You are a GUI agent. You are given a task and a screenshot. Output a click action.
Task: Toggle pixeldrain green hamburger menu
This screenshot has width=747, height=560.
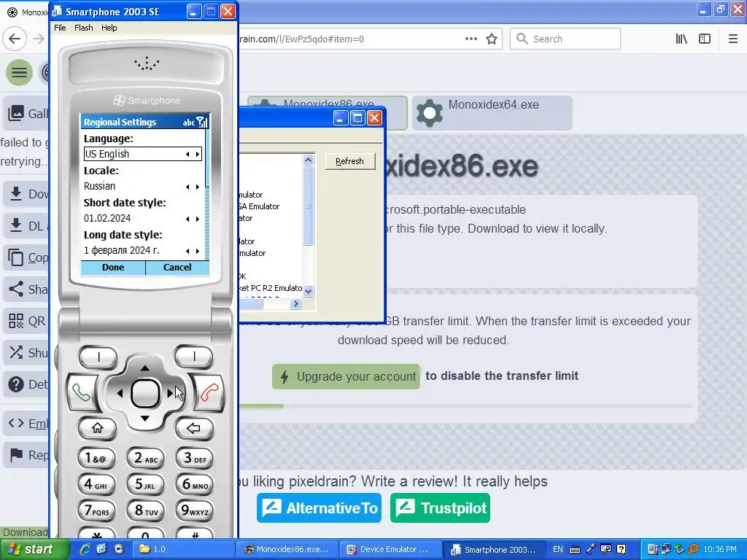tap(19, 72)
